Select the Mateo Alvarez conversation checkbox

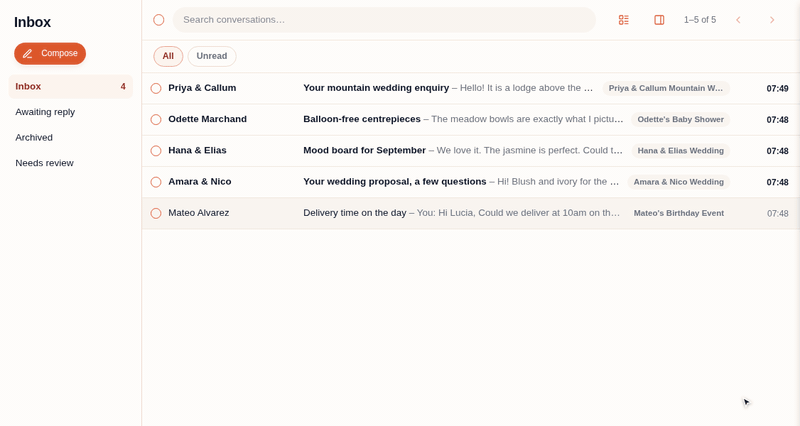point(156,213)
